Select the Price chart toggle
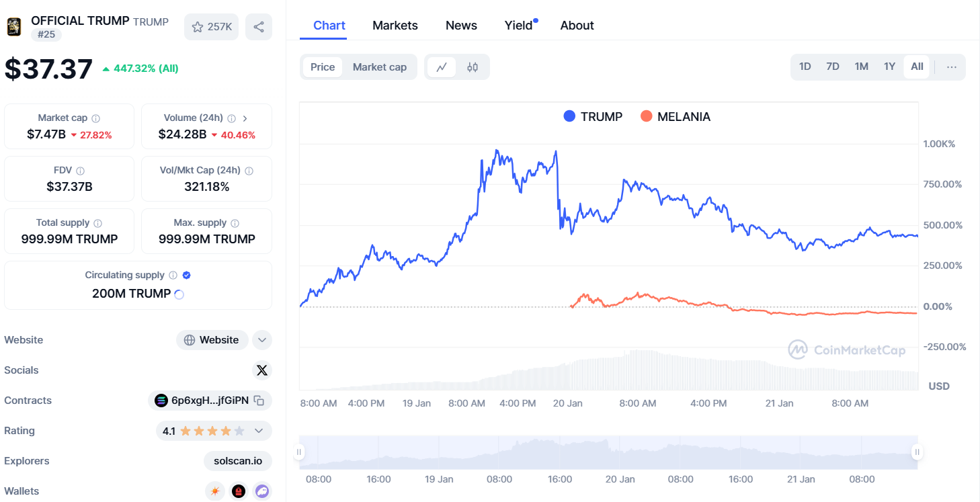Screen dimensions: 980x502 tap(323, 67)
